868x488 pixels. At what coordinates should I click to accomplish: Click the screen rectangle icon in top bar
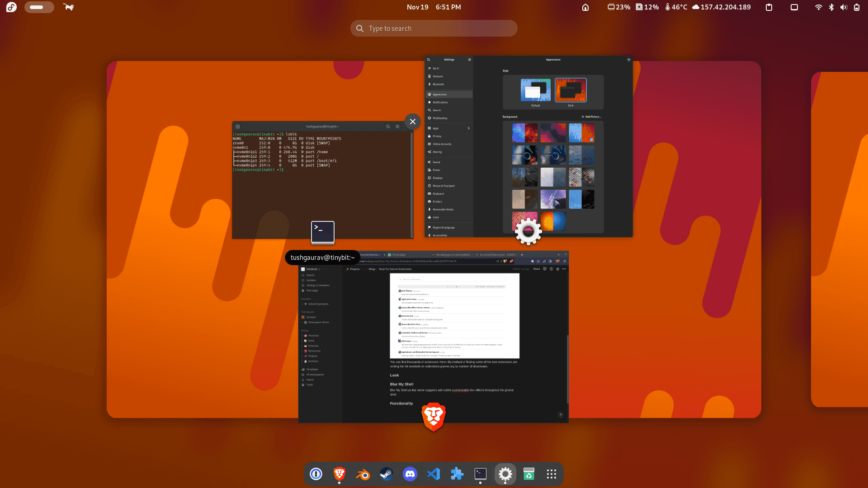pyautogui.click(x=794, y=7)
